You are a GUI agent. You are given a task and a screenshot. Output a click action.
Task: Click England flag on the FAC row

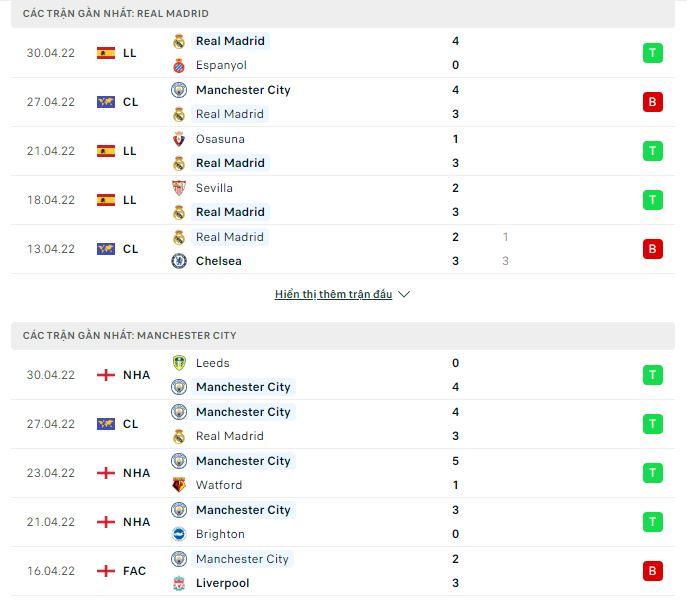[x=106, y=571]
